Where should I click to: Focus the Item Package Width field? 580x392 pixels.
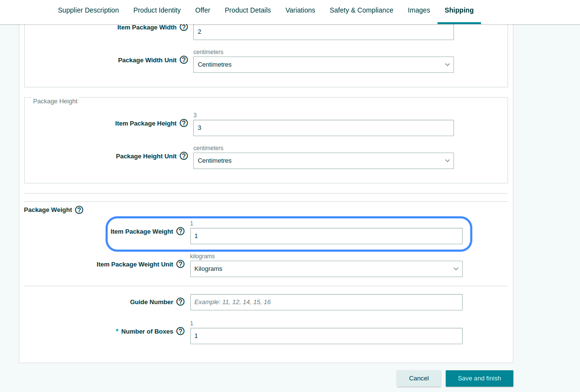(x=323, y=31)
